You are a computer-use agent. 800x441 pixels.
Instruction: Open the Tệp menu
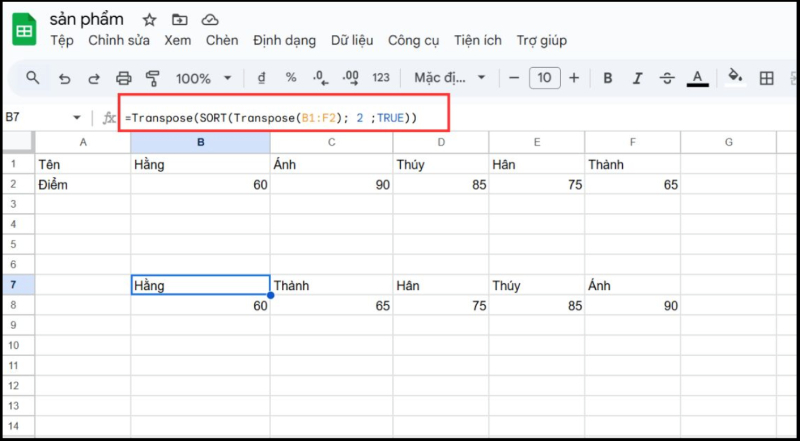pos(62,40)
